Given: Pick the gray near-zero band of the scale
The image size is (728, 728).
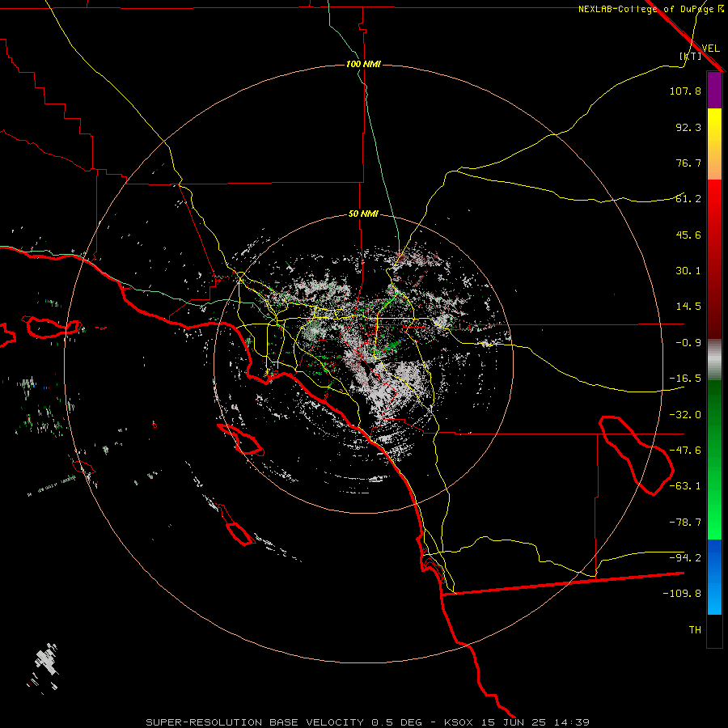Looking at the screenshot, I should pyautogui.click(x=714, y=359).
